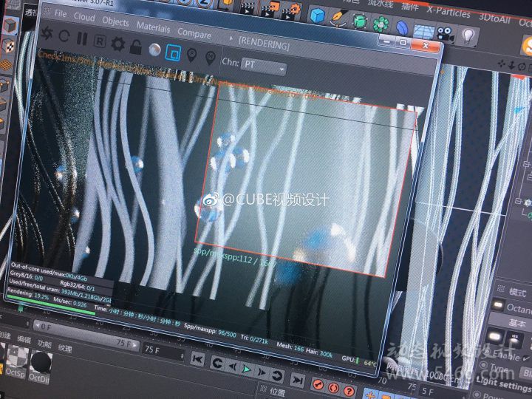Select the texture mode checkered cube icon
This screenshot has height=399, width=532.
click(x=8, y=46)
